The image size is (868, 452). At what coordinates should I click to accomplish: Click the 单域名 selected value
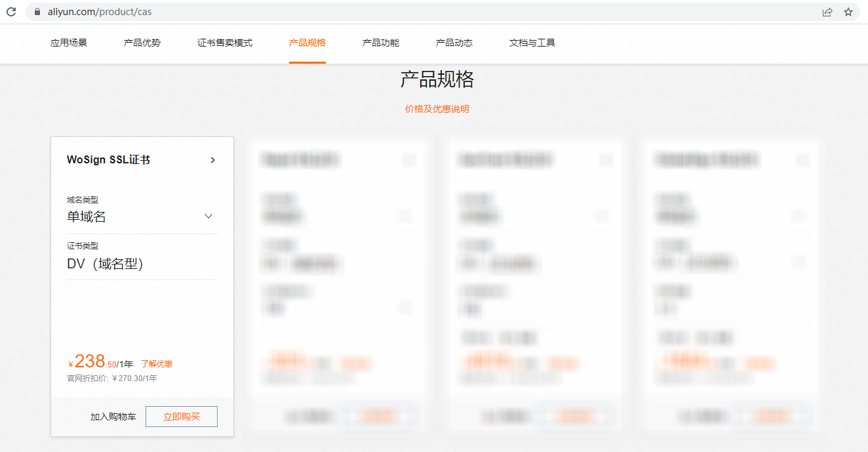tap(87, 216)
